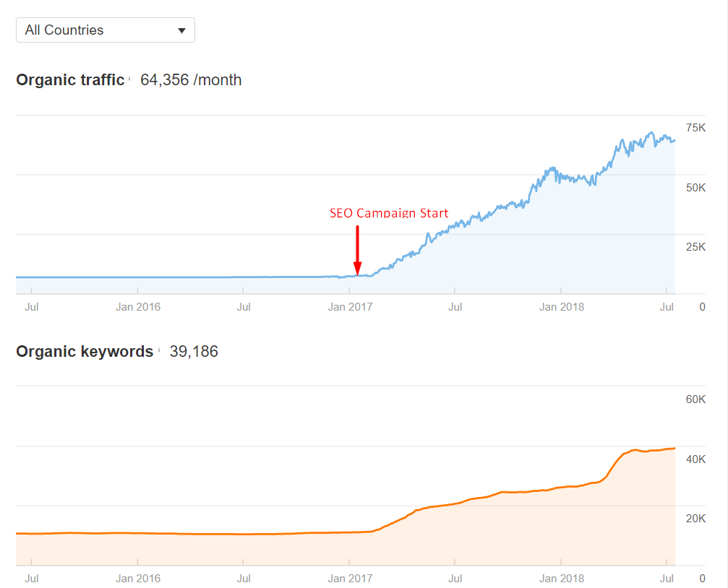Open the All Countries dropdown
Viewport: 728px width, 588px height.
[105, 30]
